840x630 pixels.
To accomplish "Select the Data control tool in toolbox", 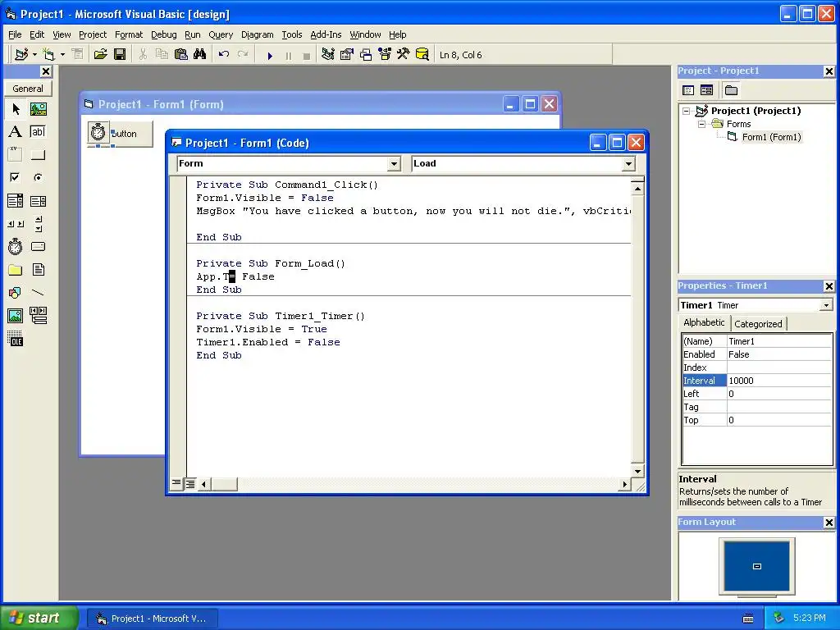I will pos(38,316).
